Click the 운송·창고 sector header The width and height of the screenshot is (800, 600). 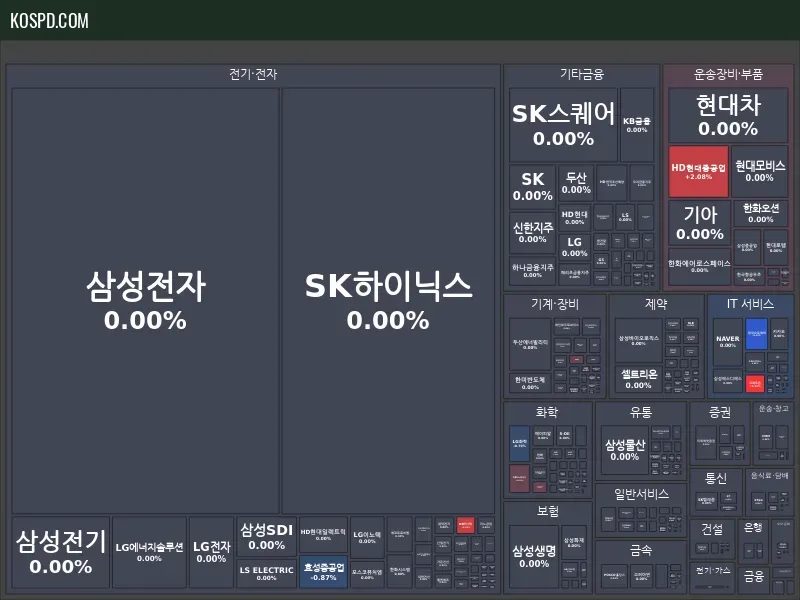pyautogui.click(x=773, y=409)
